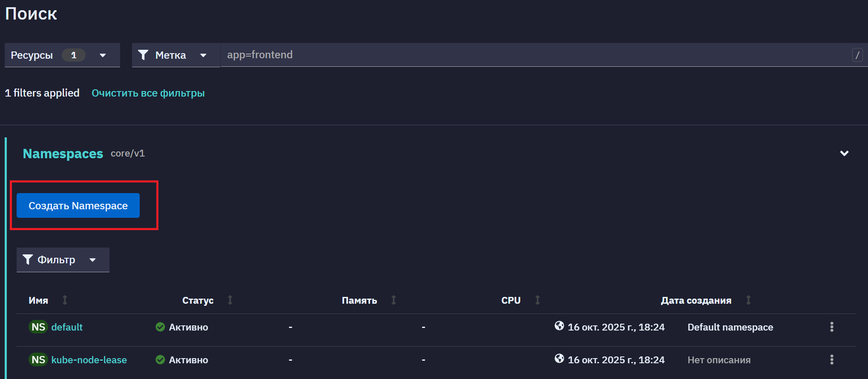Open the Фильтр dropdown in the table

(63, 259)
